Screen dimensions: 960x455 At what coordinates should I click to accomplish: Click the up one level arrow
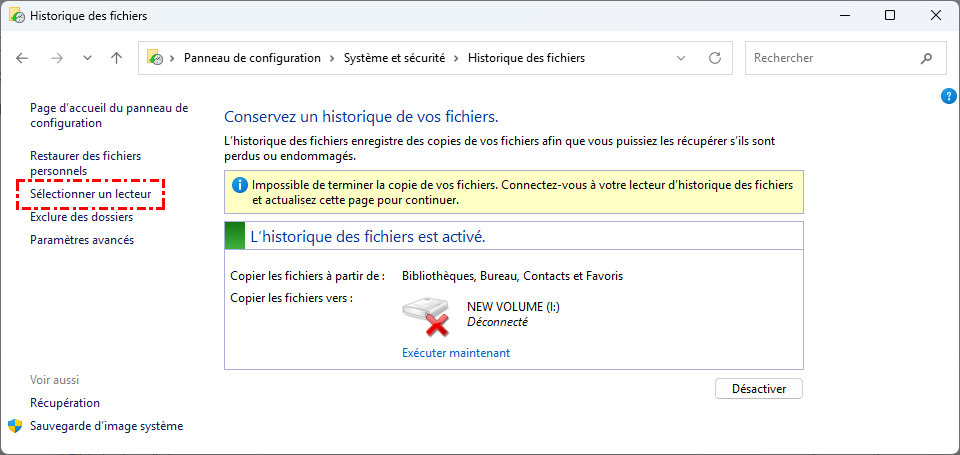pyautogui.click(x=116, y=58)
